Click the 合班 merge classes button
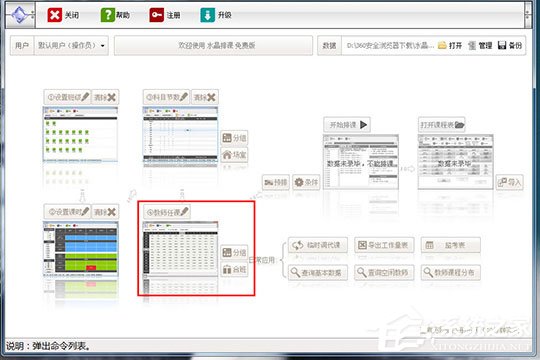 (x=234, y=269)
